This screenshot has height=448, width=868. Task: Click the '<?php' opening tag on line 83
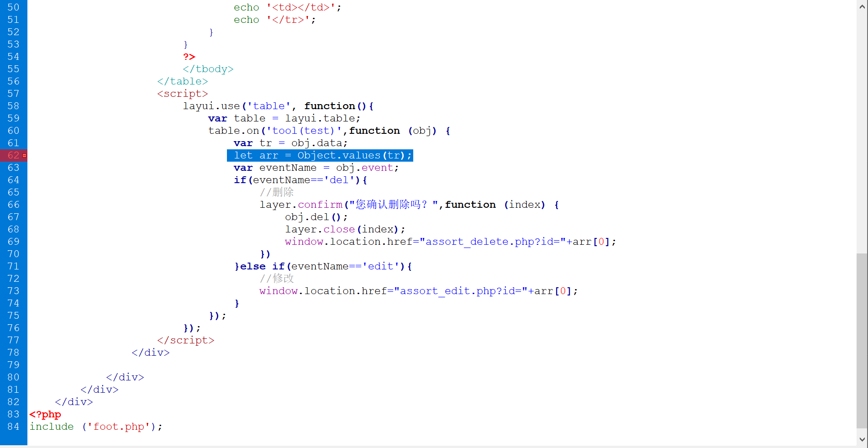coord(45,414)
